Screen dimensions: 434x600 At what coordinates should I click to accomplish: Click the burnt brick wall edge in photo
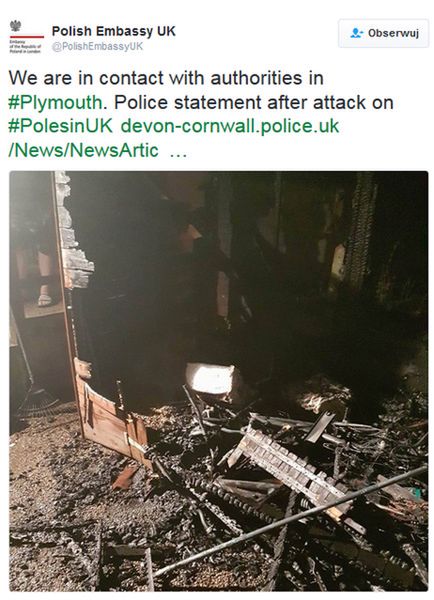click(72, 232)
